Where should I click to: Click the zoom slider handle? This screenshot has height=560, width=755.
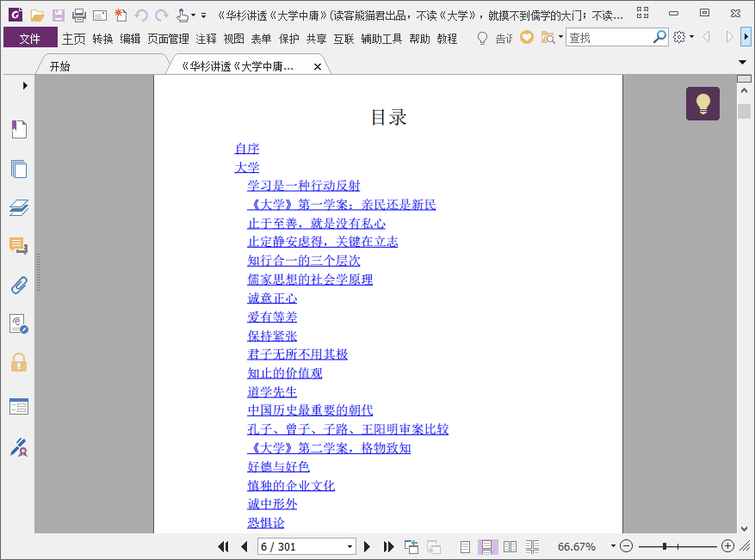(665, 546)
